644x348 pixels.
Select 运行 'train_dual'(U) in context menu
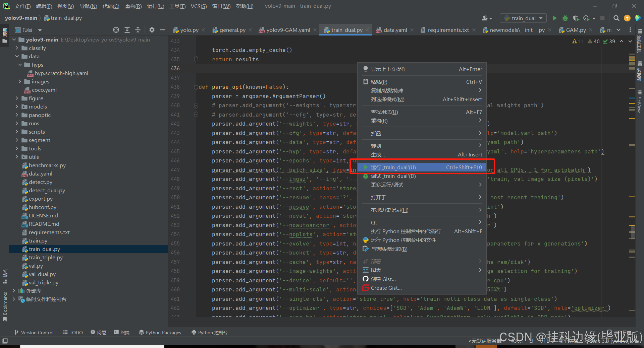coord(422,167)
